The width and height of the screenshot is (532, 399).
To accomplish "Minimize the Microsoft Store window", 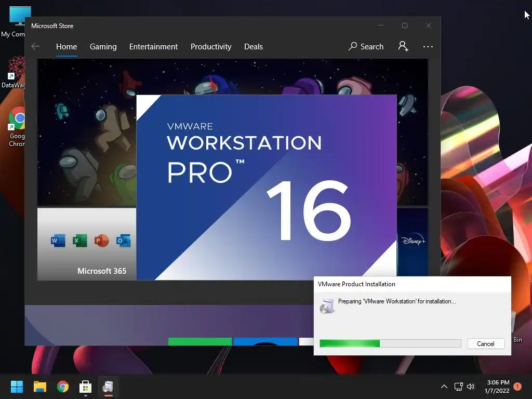I will click(x=381, y=25).
